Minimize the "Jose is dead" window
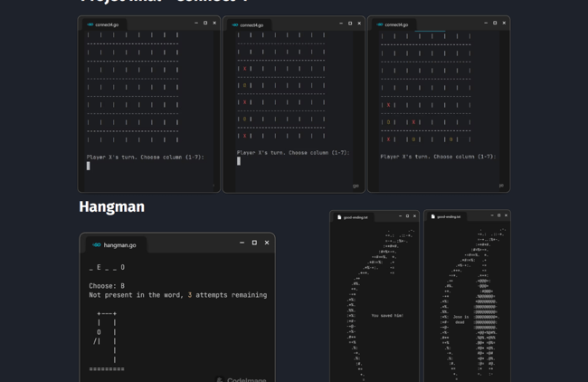This screenshot has height=382, width=588. pos(492,215)
